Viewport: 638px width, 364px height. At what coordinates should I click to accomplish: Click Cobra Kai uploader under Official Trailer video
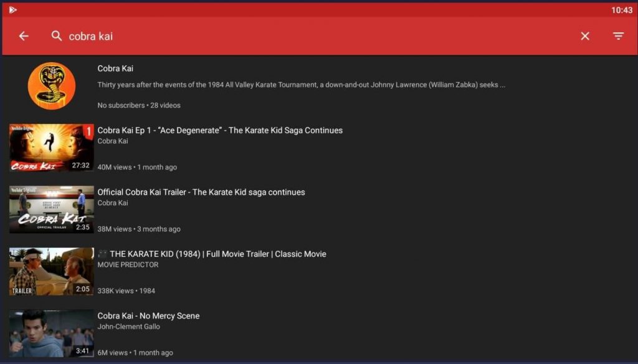(113, 203)
